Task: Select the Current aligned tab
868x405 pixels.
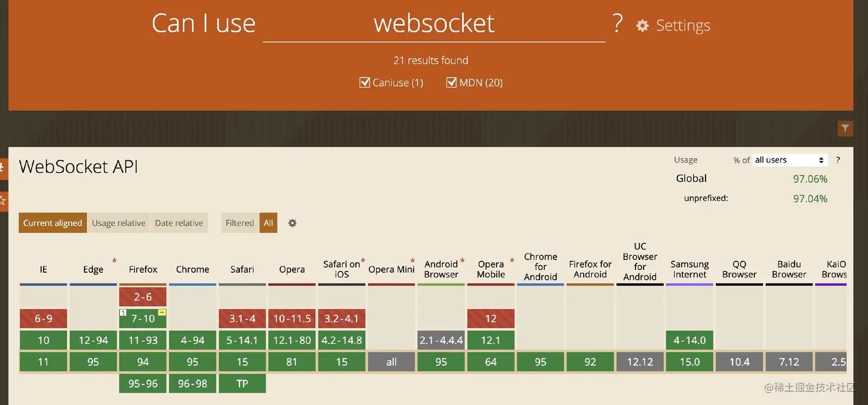Action: click(x=53, y=223)
